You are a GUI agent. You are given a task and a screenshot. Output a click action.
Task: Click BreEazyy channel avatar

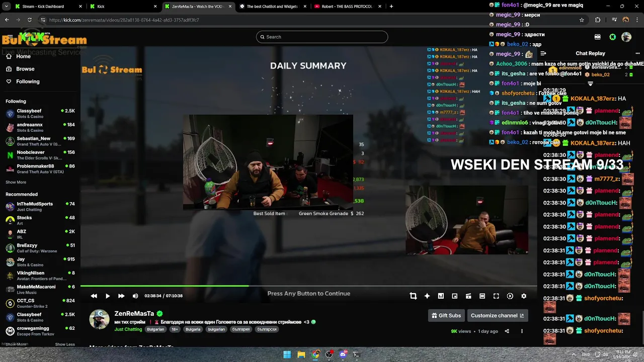[10, 248]
